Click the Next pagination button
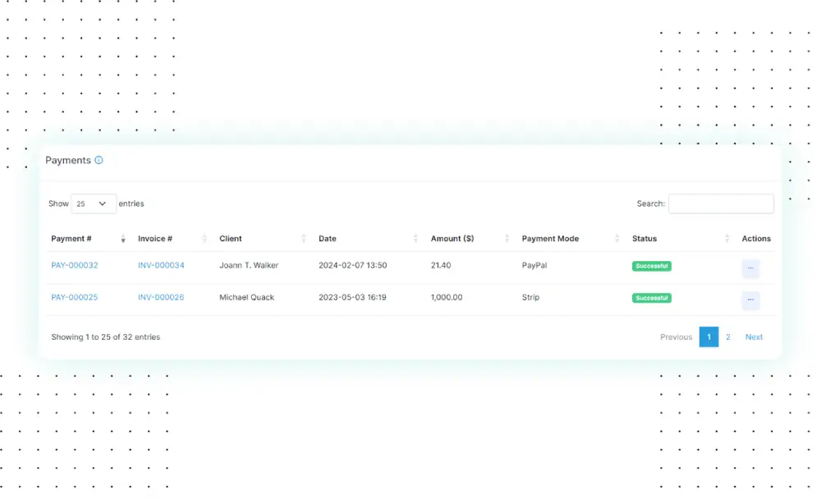 pyautogui.click(x=754, y=337)
